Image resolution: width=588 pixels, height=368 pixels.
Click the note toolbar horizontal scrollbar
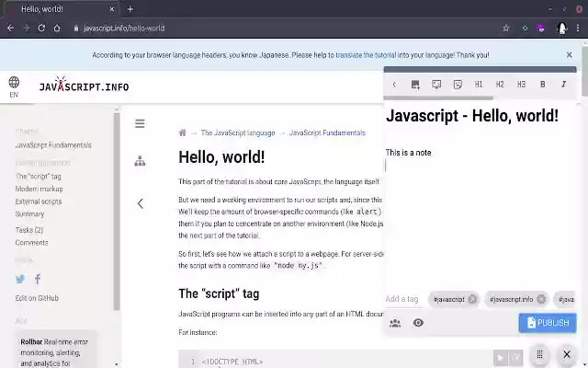pyautogui.click(x=438, y=98)
